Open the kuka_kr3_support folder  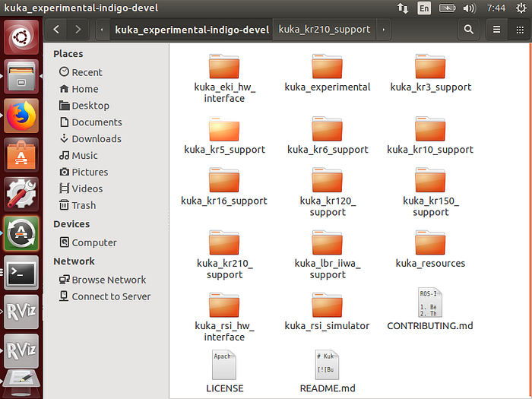pos(430,73)
